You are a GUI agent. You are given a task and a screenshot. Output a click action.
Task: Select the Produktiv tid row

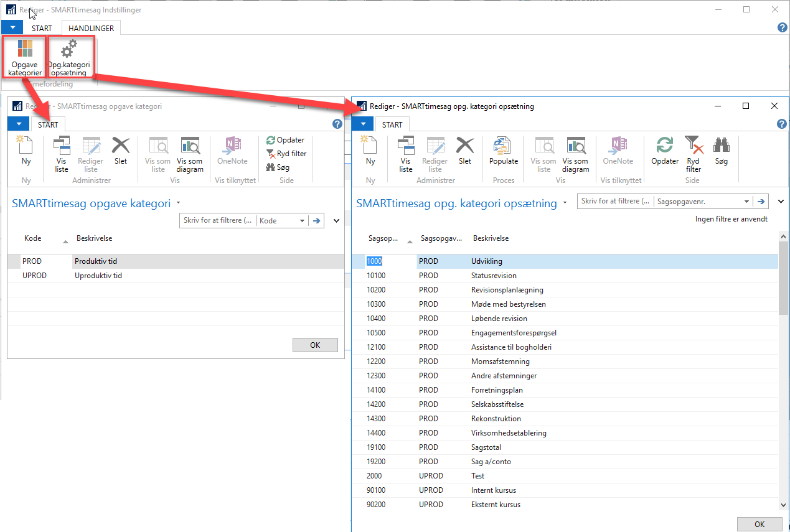[176, 261]
